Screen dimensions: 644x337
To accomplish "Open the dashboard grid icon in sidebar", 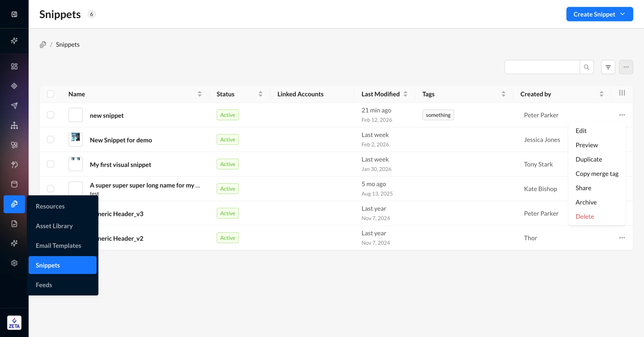I will tap(14, 66).
